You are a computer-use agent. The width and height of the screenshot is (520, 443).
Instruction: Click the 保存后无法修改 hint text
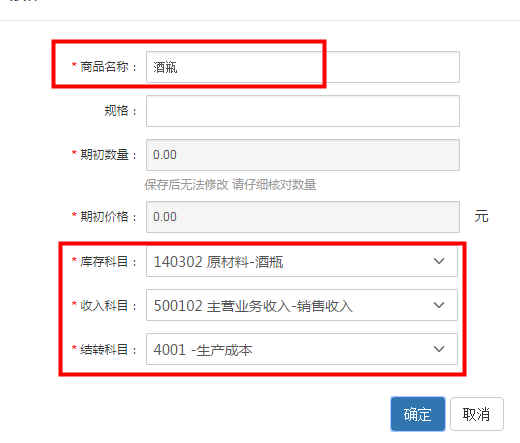pyautogui.click(x=186, y=184)
